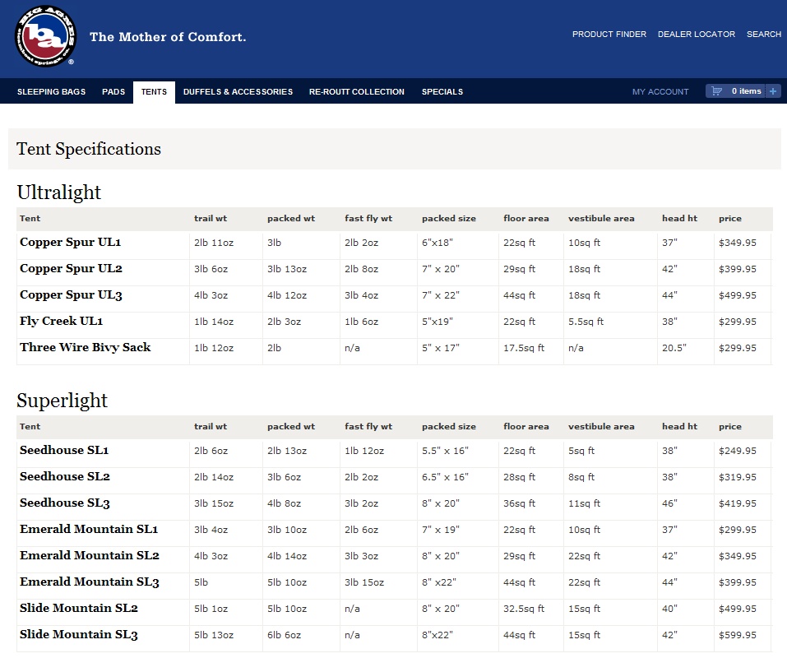Select Copper Spur UL3 fast fly weight 3lb 4oz

[x=361, y=295]
